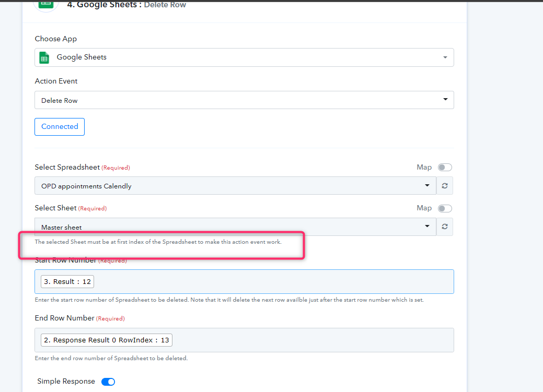Viewport: 543px width, 392px height.
Task: Refresh the Select Spreadsheet list
Action: tap(445, 186)
